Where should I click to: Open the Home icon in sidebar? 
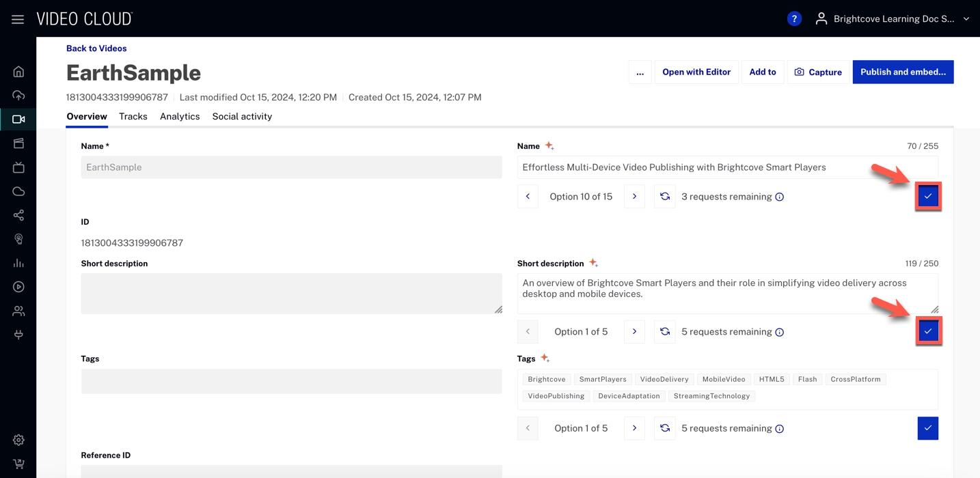tap(18, 72)
